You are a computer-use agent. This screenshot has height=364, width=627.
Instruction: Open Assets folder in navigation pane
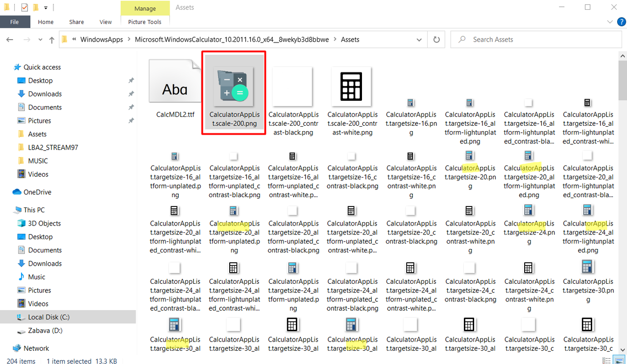(37, 134)
